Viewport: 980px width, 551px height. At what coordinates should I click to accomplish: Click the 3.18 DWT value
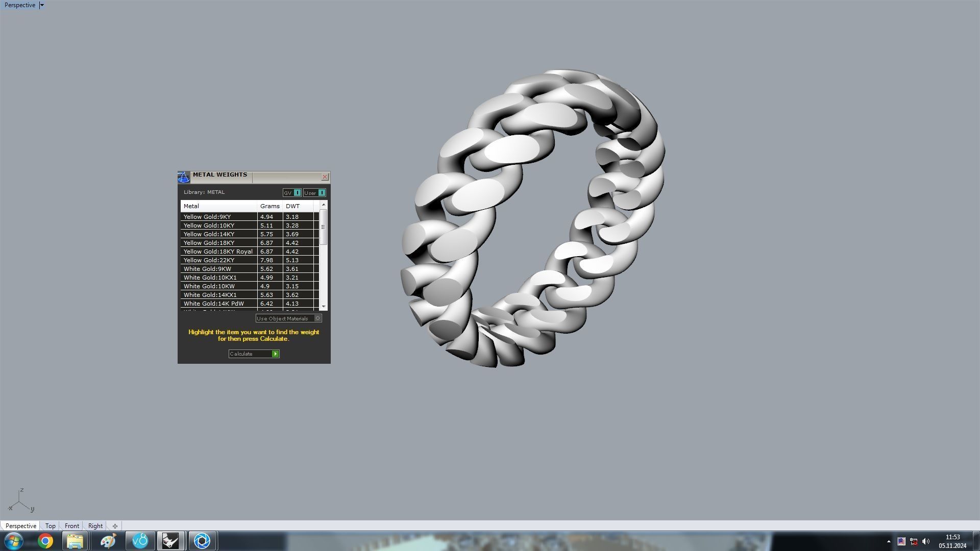pos(292,217)
